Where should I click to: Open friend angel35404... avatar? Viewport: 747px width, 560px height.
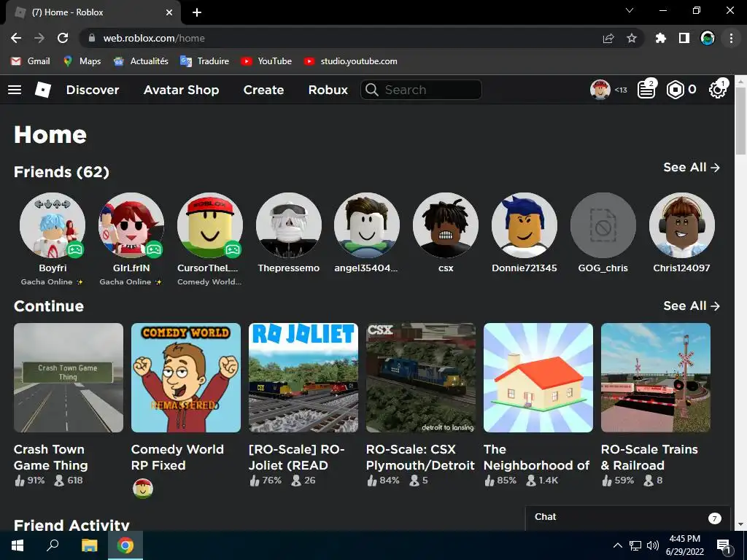click(367, 225)
